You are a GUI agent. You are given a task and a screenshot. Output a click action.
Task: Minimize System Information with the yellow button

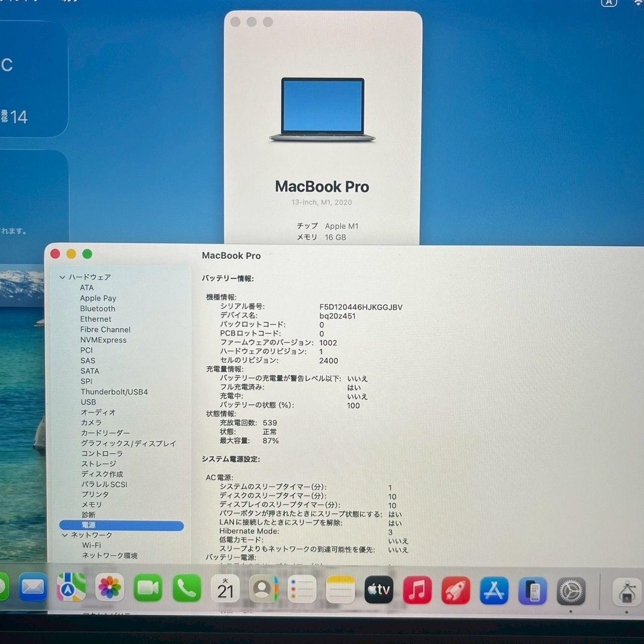(x=71, y=254)
